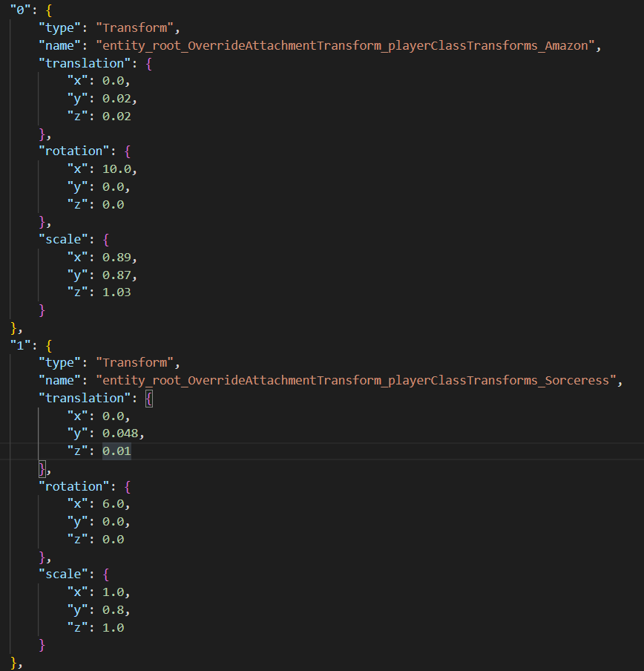Click Amazon translation x value 0.0
The image size is (644, 671).
(x=113, y=81)
